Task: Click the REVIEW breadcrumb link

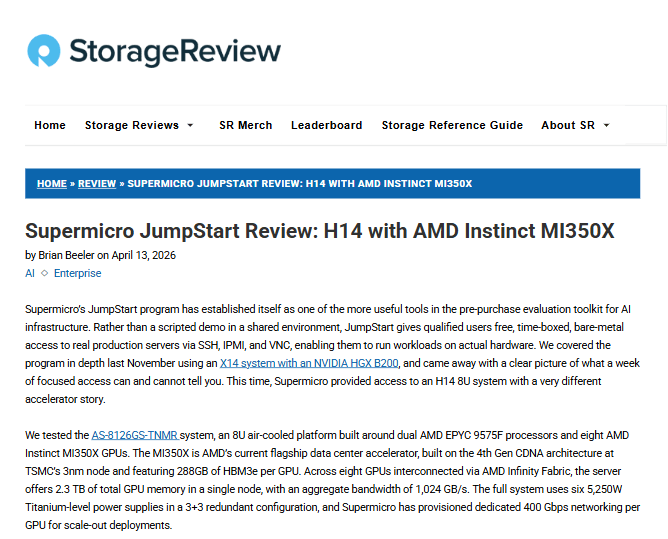Action: pyautogui.click(x=97, y=184)
